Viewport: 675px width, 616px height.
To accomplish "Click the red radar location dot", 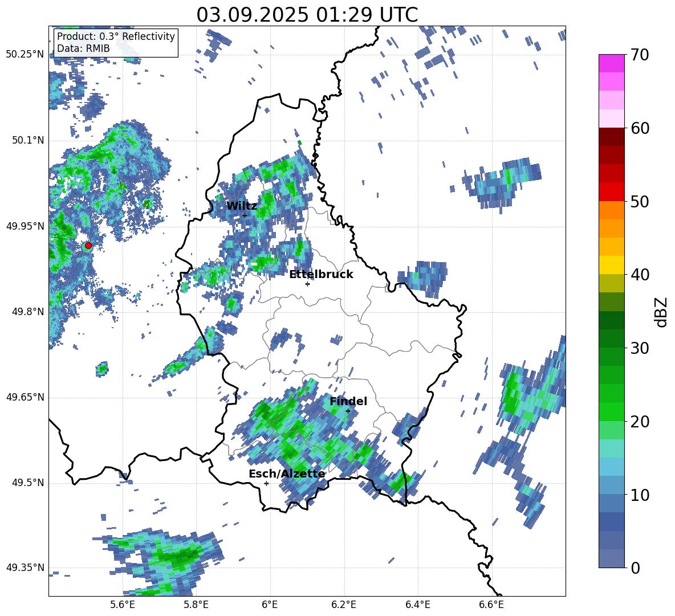I will coord(88,246).
